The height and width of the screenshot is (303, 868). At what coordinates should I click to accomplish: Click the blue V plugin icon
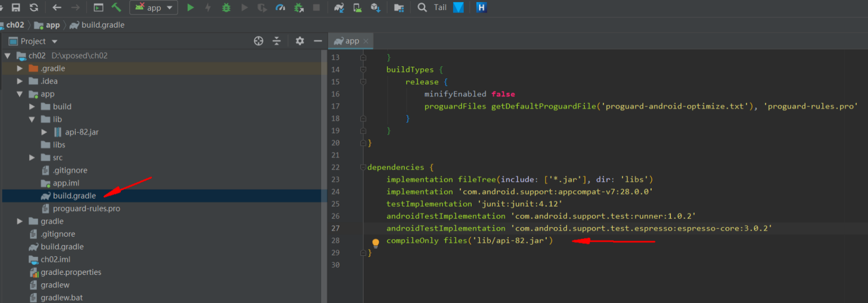[459, 8]
